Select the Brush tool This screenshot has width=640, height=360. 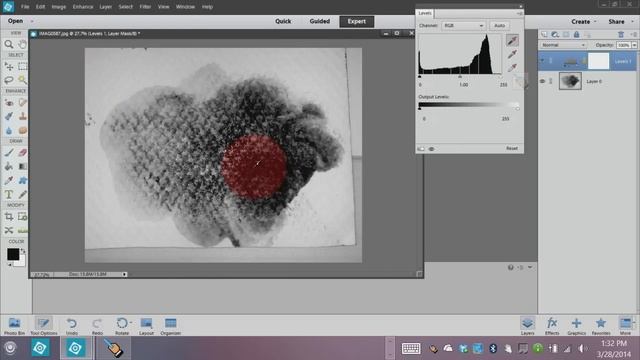(x=9, y=153)
